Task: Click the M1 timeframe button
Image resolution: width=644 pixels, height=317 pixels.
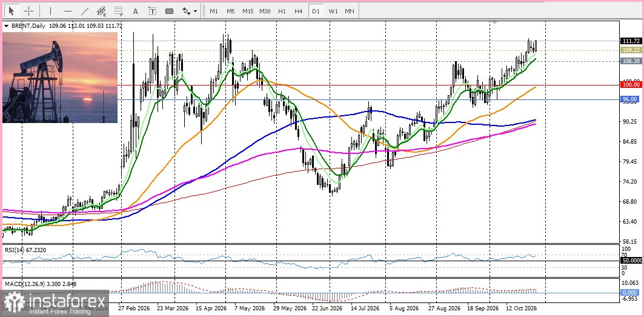Action: point(214,11)
